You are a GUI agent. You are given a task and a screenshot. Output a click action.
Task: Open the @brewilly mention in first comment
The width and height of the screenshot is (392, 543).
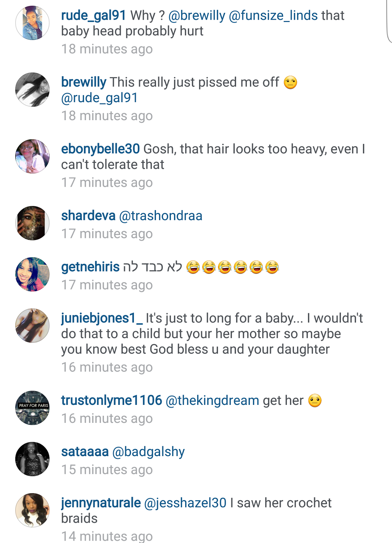point(197,16)
